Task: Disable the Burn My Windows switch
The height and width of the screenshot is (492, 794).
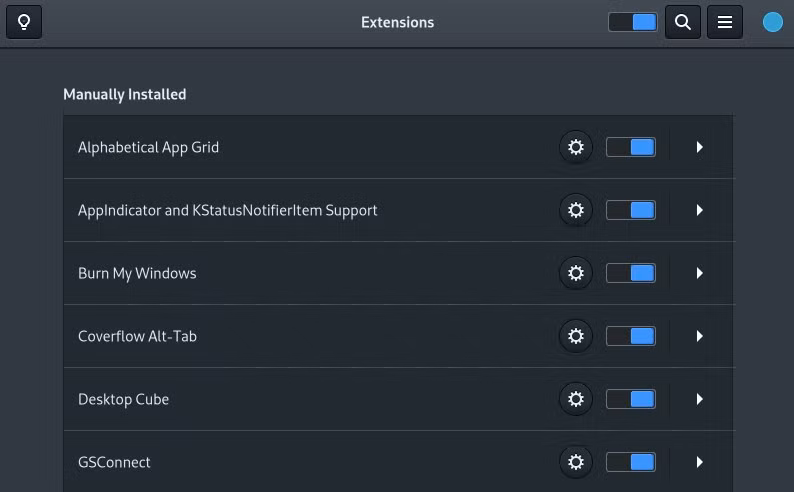Action: click(631, 273)
